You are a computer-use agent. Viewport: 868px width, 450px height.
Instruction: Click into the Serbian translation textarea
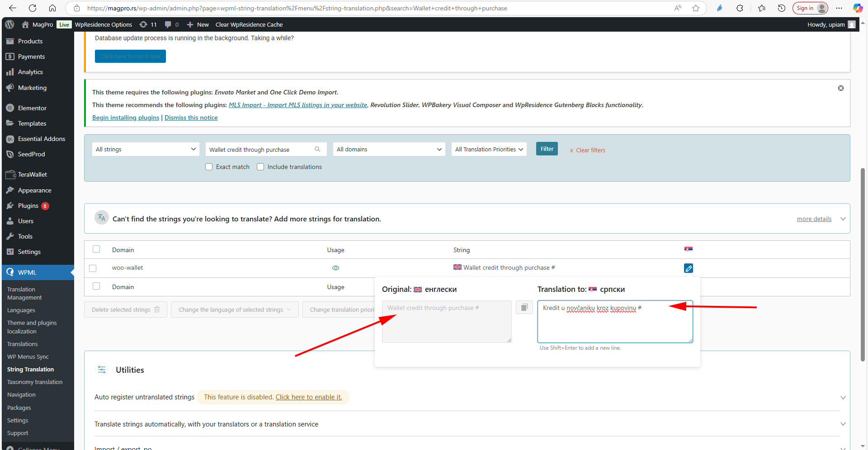(x=615, y=322)
